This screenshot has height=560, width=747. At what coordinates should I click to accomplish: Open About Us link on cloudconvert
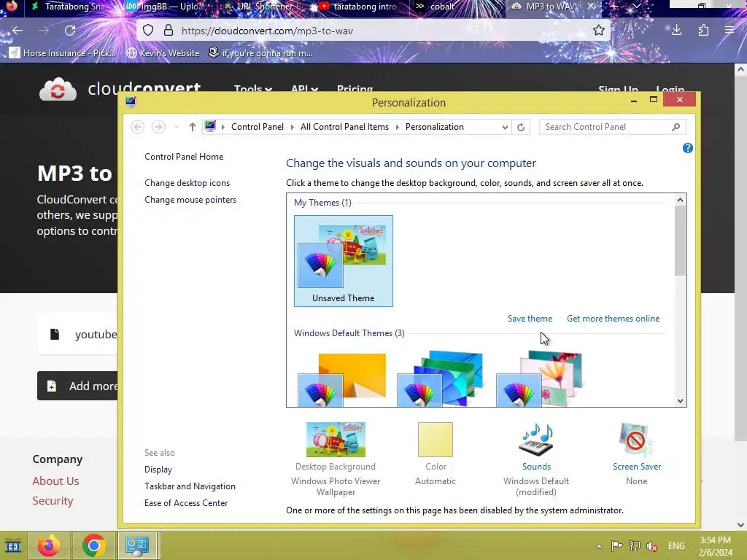55,481
